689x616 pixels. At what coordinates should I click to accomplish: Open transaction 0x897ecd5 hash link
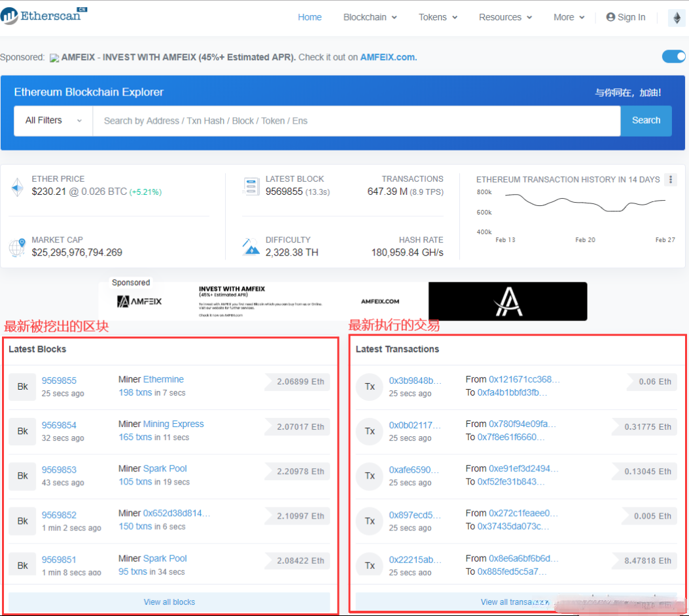pos(415,515)
